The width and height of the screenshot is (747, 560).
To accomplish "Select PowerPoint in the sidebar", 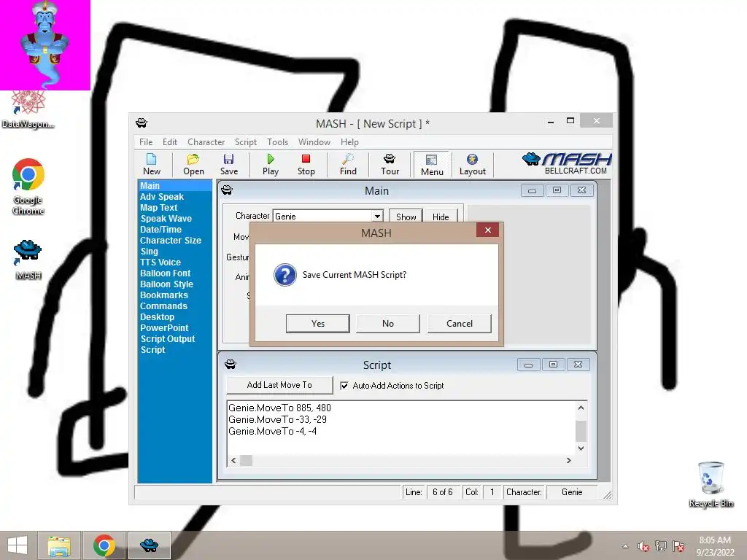I will click(x=164, y=328).
